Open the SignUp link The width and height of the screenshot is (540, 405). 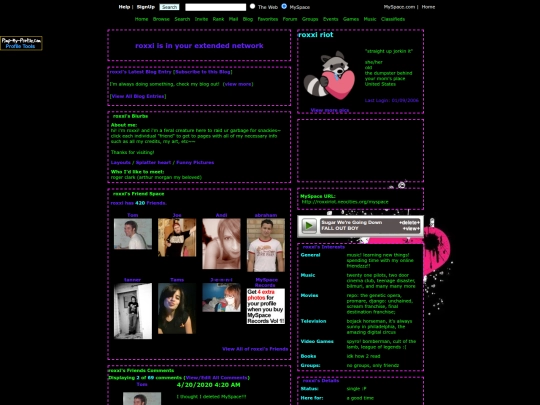tap(146, 7)
